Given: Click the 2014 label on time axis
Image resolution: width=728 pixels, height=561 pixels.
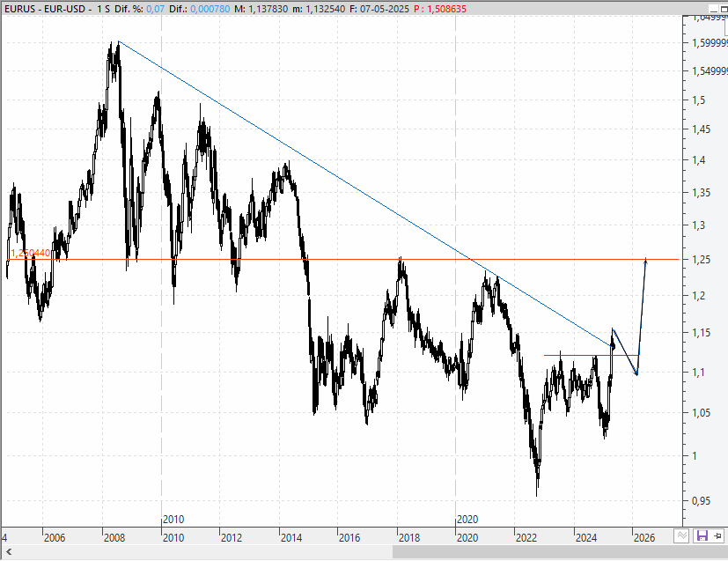Looking at the screenshot, I should click(291, 538).
